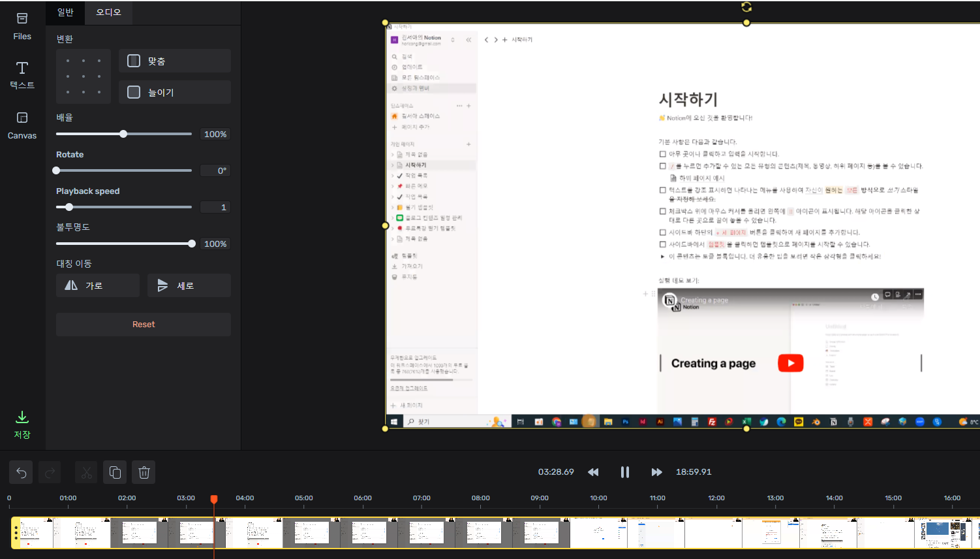The image size is (980, 559).
Task: Click the left-edge middle resize handle
Action: tap(385, 226)
